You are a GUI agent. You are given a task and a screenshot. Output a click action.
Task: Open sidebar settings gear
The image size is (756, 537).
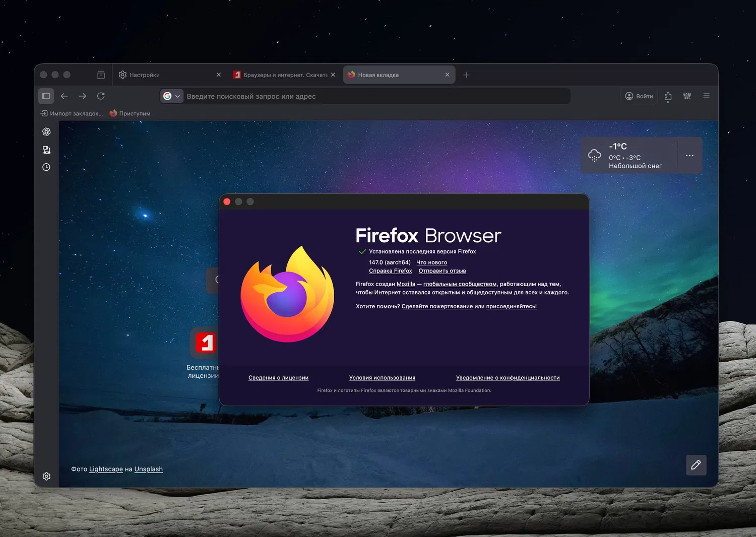point(46,476)
